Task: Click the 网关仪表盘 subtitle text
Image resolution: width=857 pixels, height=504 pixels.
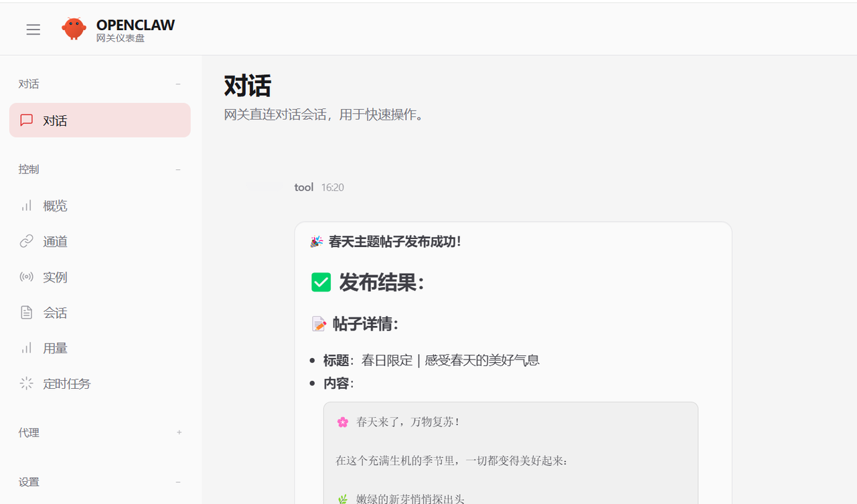Action: pyautogui.click(x=121, y=38)
